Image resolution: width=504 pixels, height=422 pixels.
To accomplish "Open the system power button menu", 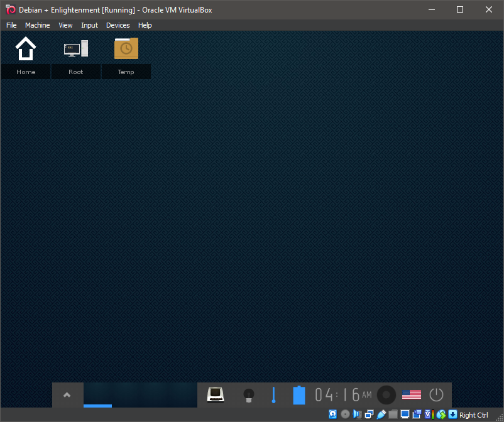I will tap(436, 395).
